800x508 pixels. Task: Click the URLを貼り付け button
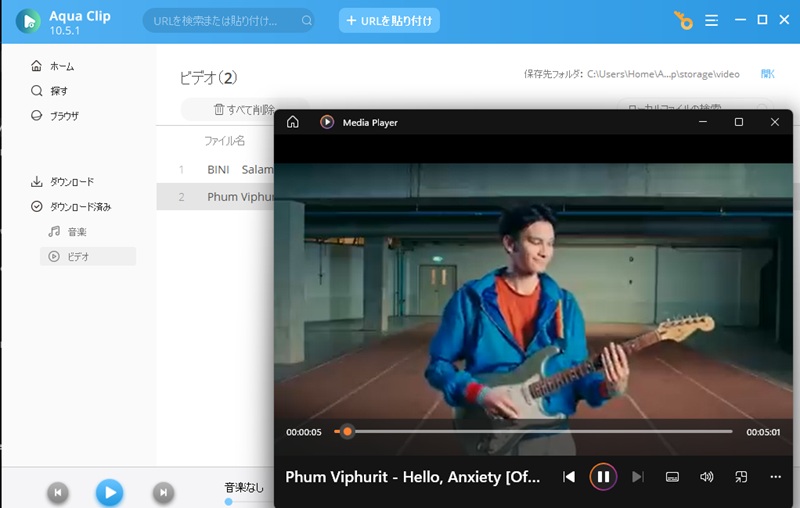pos(389,20)
